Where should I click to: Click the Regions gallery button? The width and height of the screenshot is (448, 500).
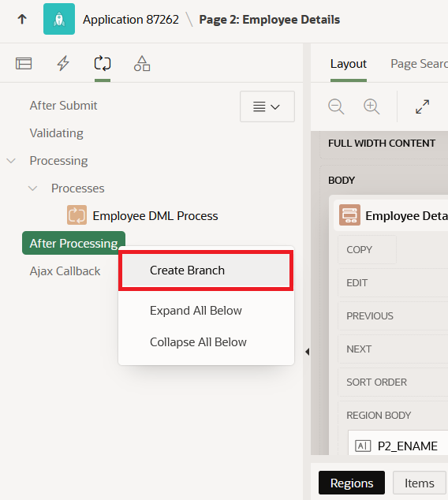[352, 483]
